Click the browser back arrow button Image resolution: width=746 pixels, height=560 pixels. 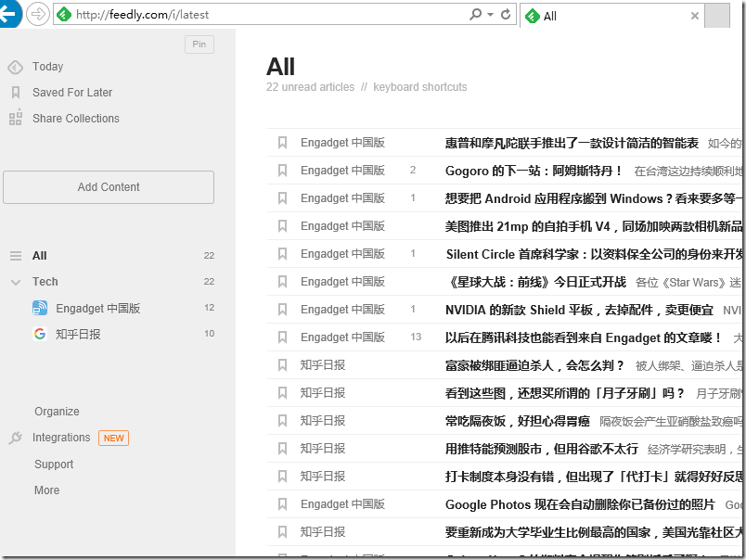(x=8, y=14)
